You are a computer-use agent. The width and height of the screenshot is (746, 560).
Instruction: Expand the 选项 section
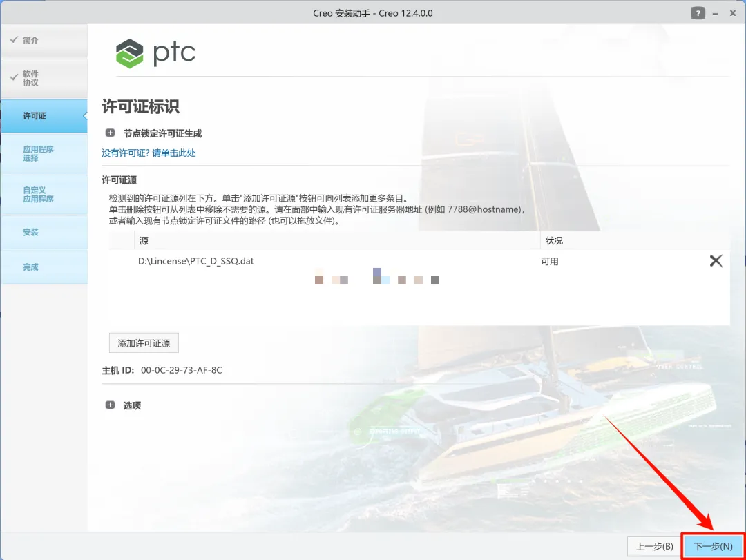point(110,405)
